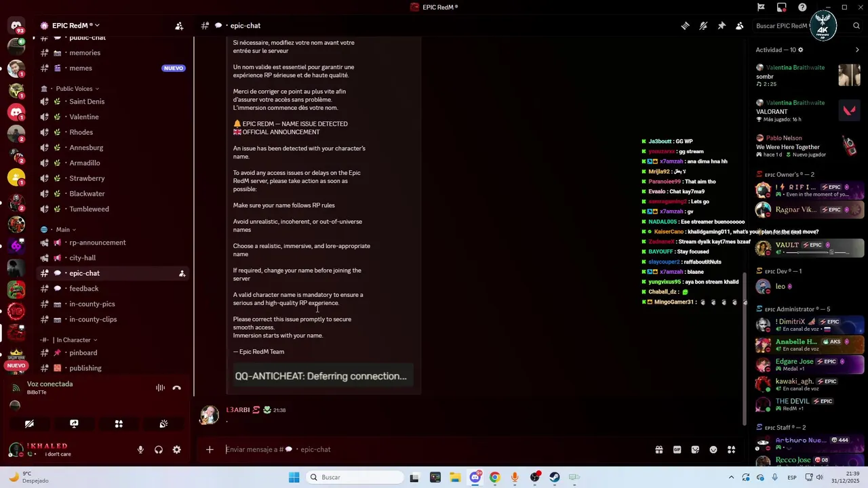
Task: Toggle headphone deafen in the user panel
Action: click(159, 449)
